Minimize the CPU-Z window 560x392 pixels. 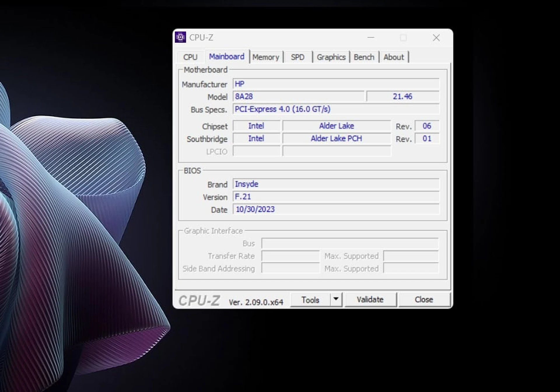pos(371,38)
